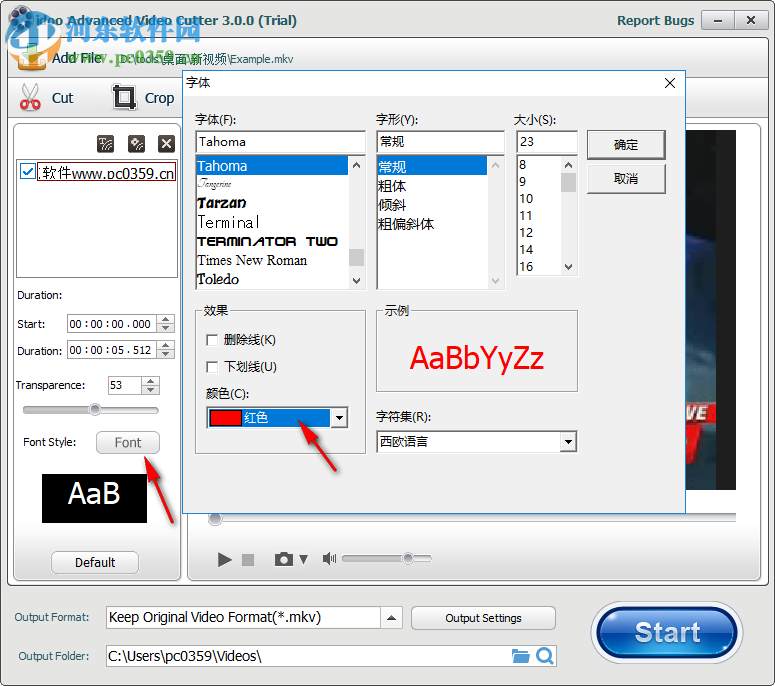Browse the output folder with the folder icon

point(520,656)
